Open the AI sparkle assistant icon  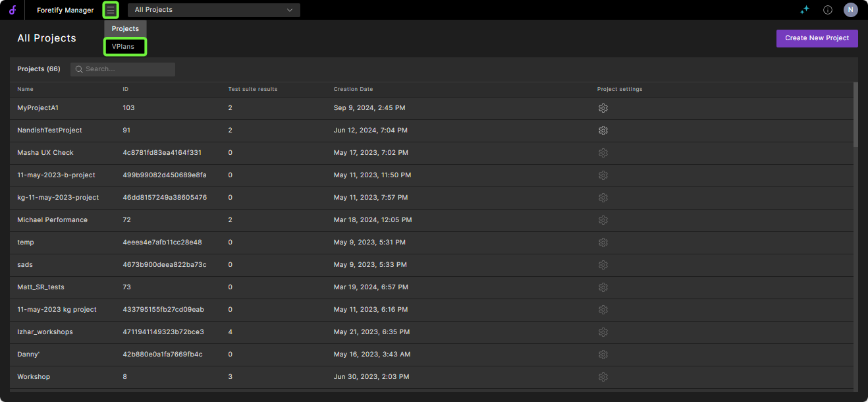point(804,10)
